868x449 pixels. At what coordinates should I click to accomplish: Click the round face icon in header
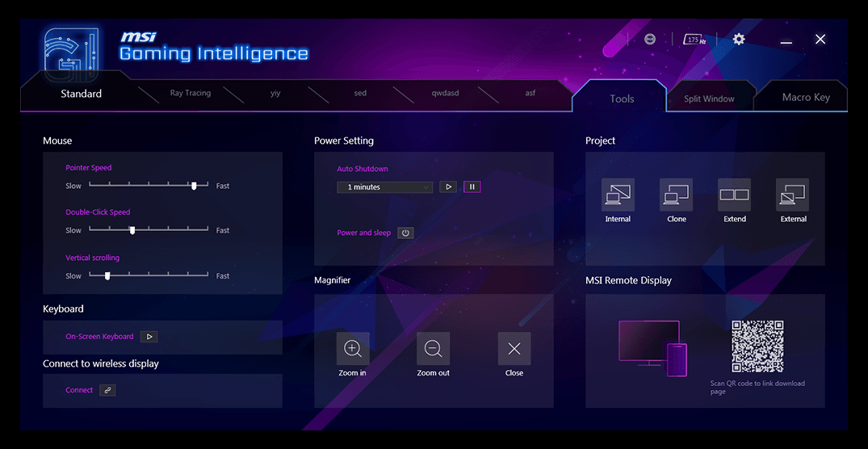[x=650, y=40]
